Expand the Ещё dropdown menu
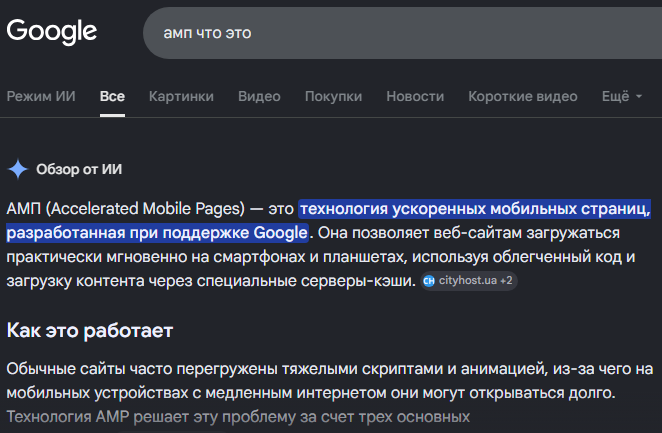 [x=622, y=96]
